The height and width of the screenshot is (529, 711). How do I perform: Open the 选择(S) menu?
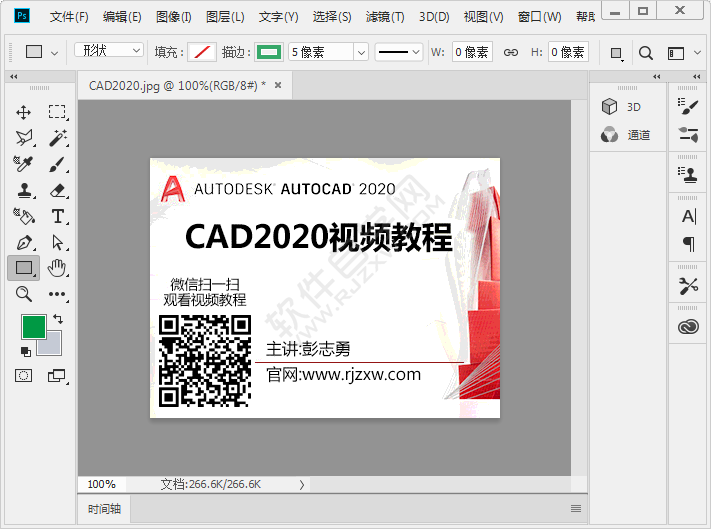tap(332, 17)
